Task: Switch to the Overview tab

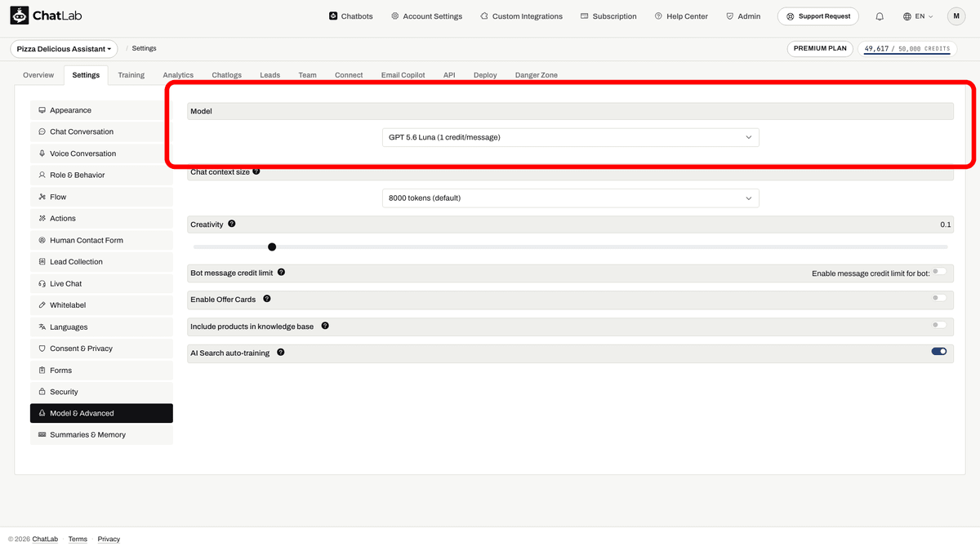Action: coord(38,75)
